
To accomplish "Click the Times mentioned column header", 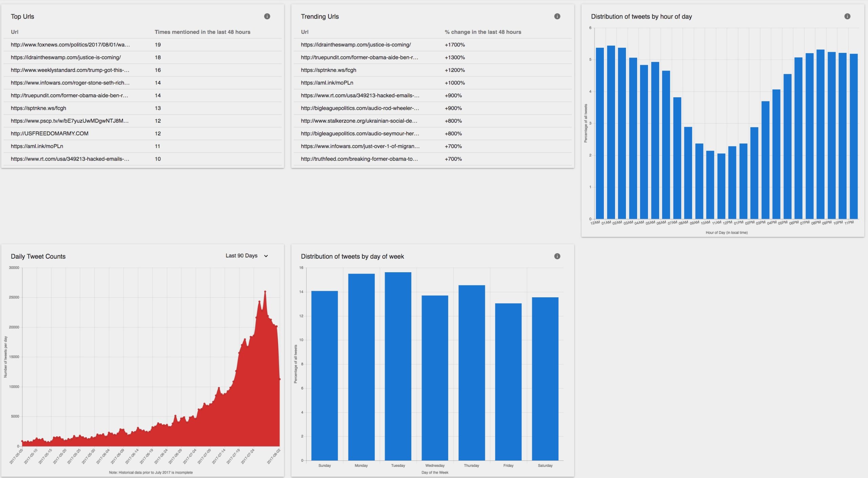I will pos(202,32).
